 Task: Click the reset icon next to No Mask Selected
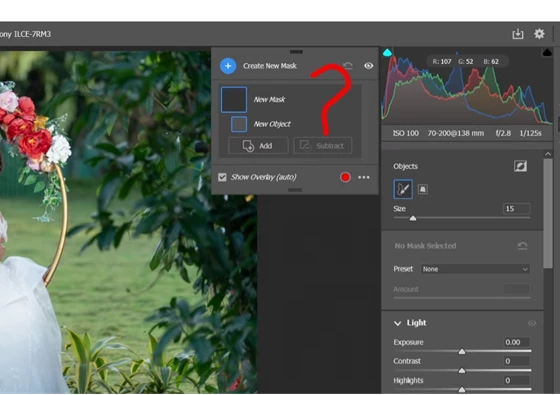pos(522,246)
